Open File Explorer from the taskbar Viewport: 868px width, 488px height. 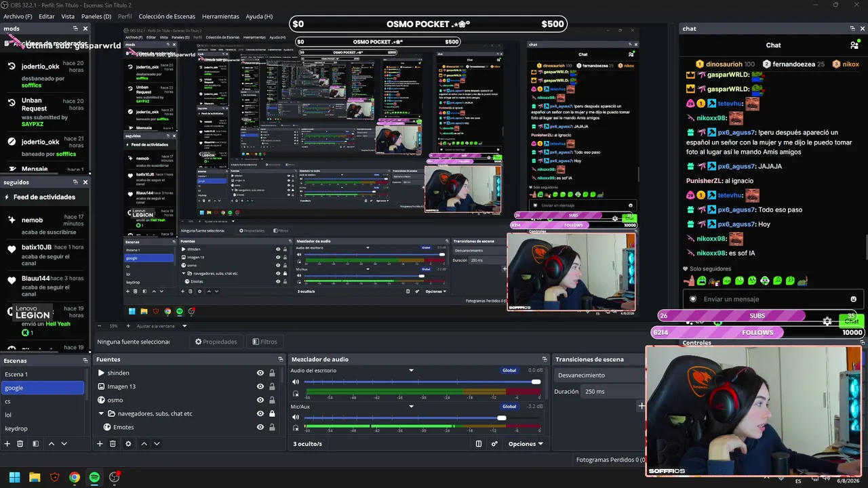click(x=35, y=477)
